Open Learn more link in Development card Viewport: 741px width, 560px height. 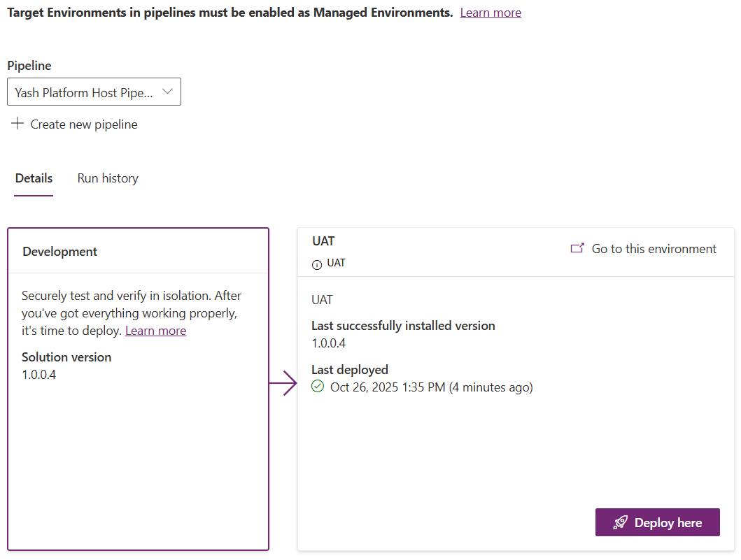155,331
